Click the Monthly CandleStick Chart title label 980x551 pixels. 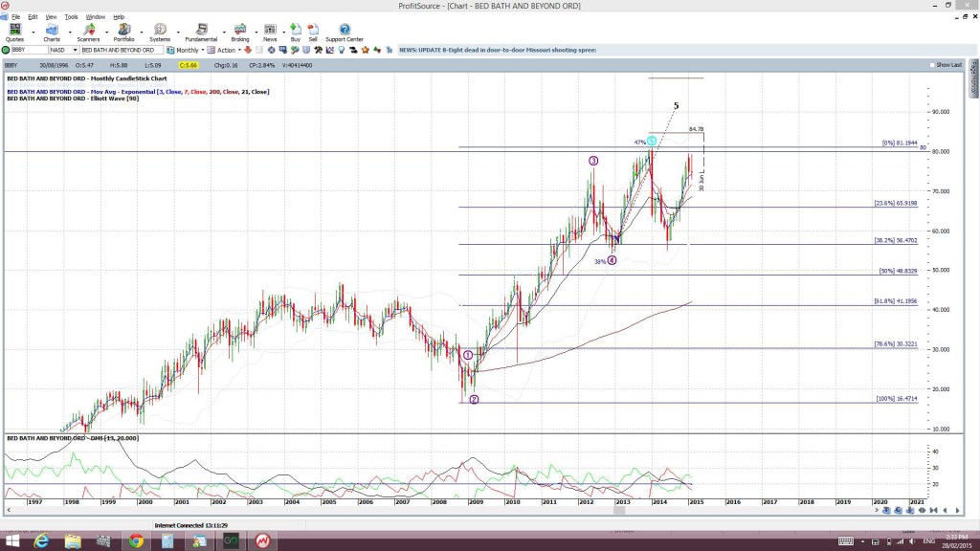point(87,78)
